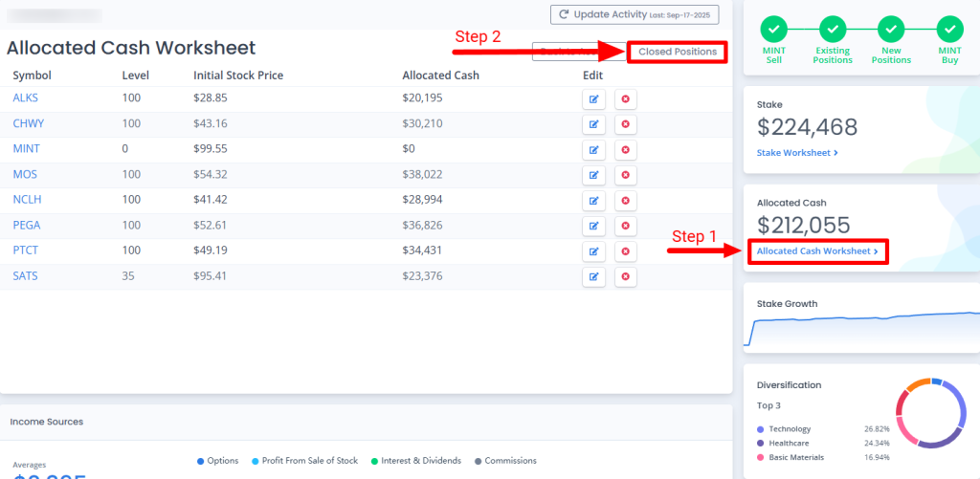Toggle Interest & Dividends legend item
The height and width of the screenshot is (479, 980).
tap(415, 461)
